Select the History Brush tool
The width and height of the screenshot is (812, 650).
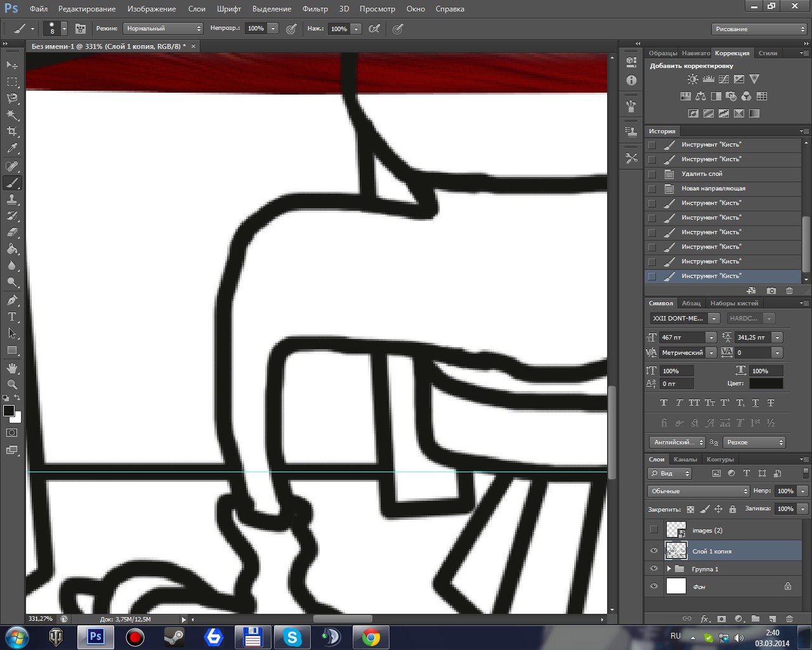pos(12,216)
